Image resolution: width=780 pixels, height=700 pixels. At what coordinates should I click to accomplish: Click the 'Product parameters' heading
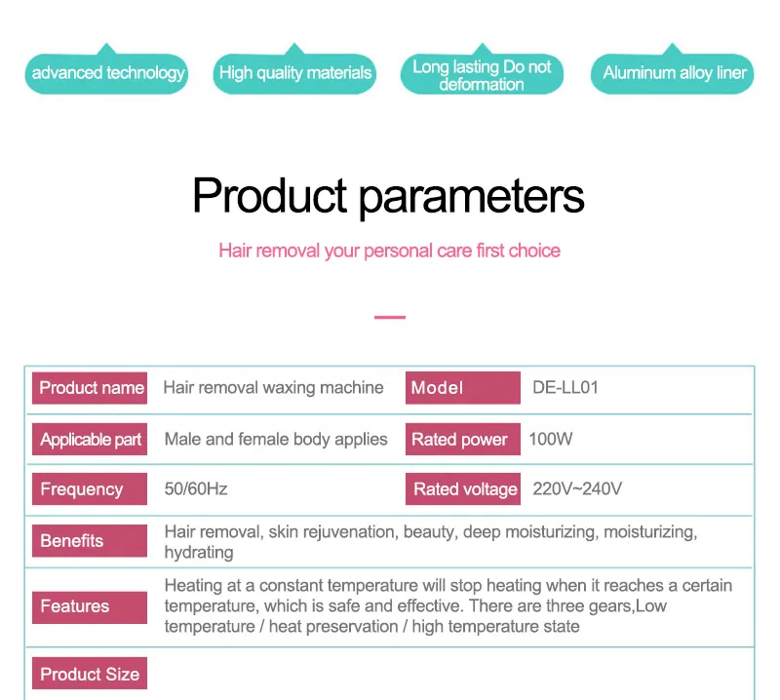[x=388, y=196]
